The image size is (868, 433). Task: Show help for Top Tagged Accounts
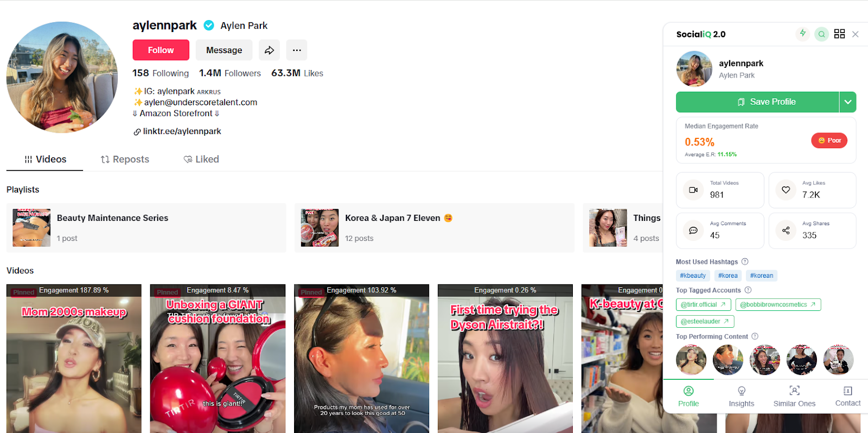(748, 290)
